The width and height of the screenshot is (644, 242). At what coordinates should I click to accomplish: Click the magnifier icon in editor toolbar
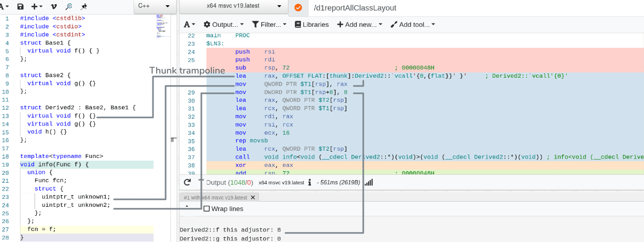click(68, 7)
